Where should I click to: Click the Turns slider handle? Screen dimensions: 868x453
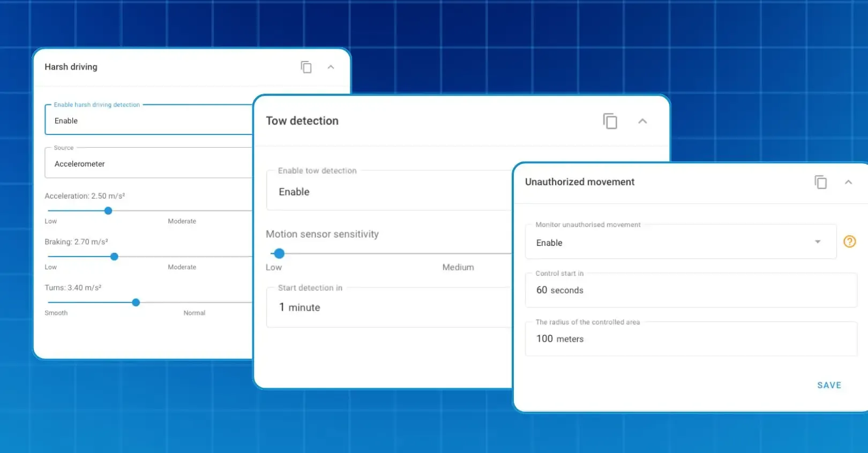[x=136, y=303]
